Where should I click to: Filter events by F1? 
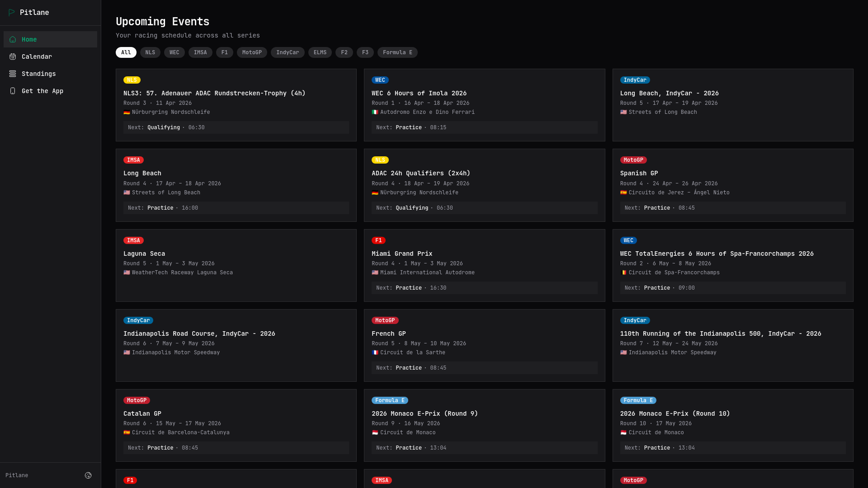(x=225, y=52)
